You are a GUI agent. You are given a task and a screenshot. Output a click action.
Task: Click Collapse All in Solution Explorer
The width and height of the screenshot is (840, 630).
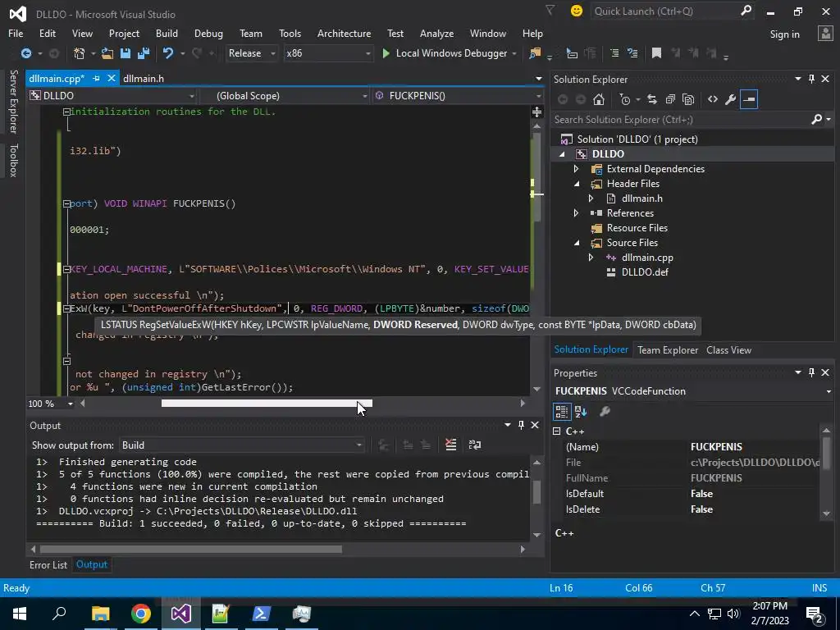point(670,99)
